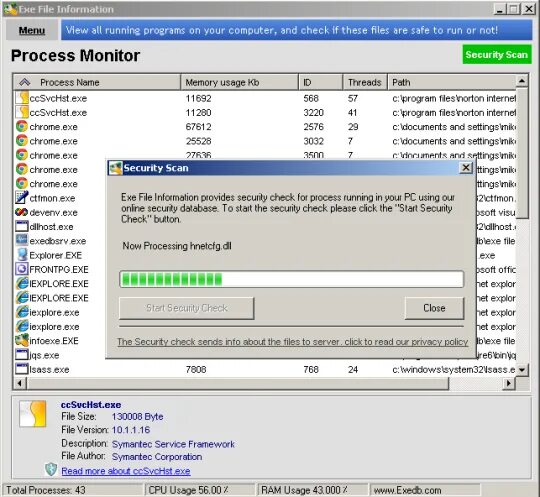Click Symantec Corporation file author value

157,457
